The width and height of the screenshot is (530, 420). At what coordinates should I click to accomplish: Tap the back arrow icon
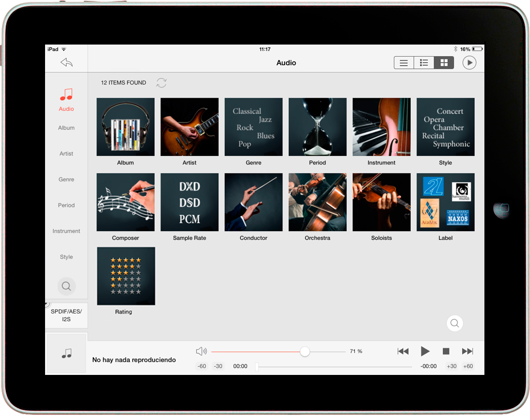tap(66, 63)
